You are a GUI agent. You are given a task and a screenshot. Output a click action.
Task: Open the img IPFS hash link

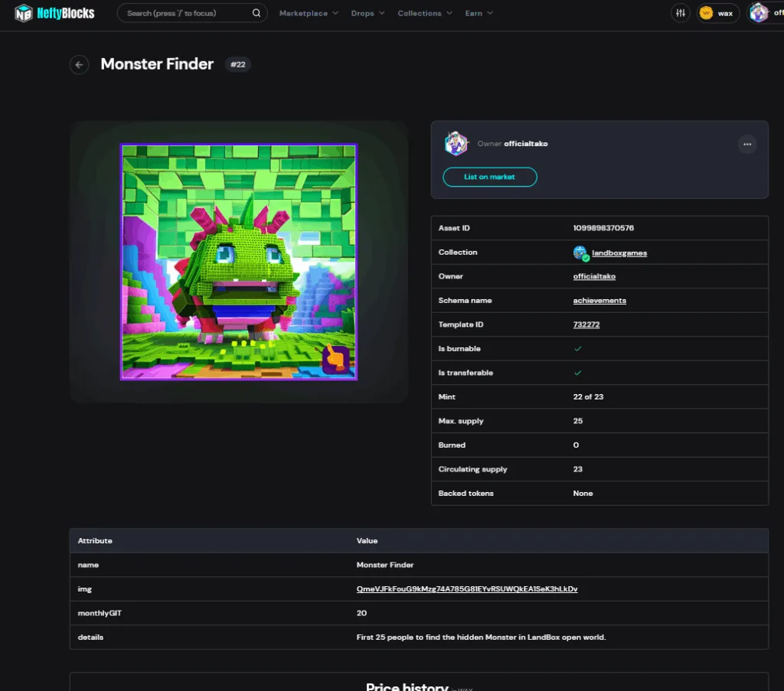pyautogui.click(x=467, y=589)
